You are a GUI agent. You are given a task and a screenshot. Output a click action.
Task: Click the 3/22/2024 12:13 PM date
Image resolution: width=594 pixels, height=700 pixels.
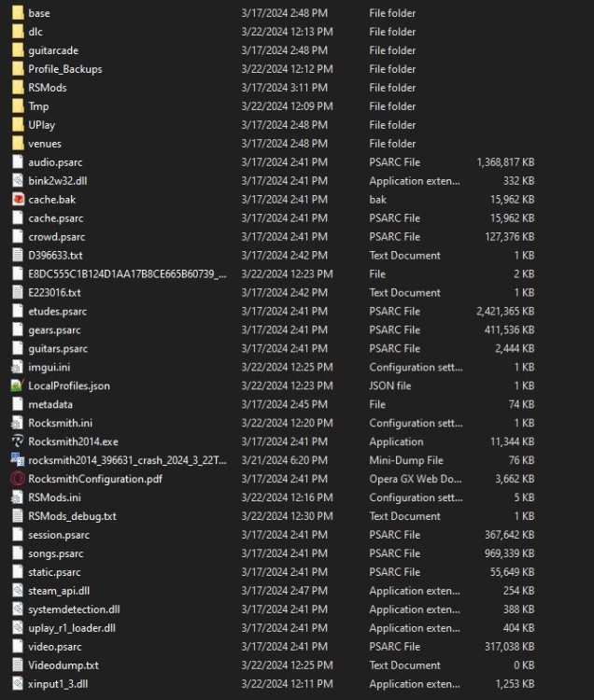[x=287, y=32]
